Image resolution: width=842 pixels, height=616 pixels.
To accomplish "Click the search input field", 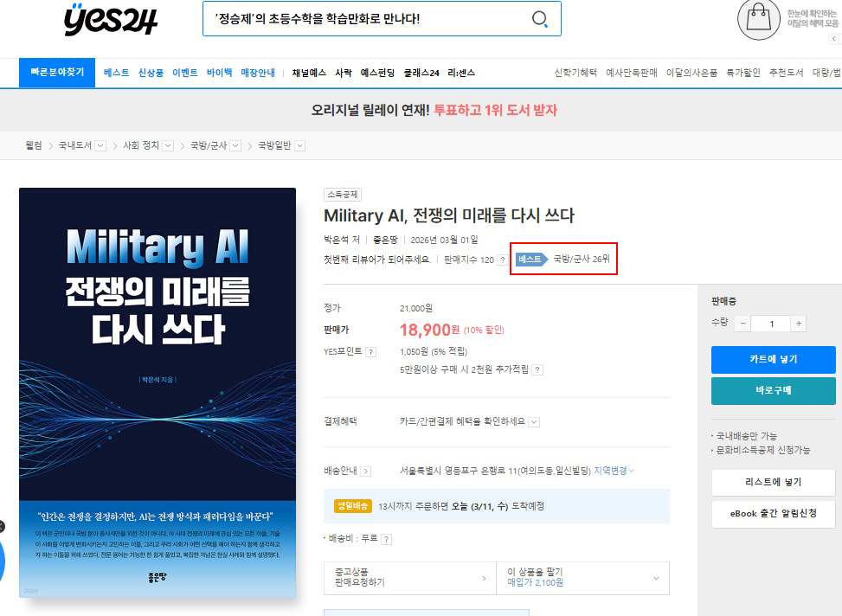I will click(x=363, y=19).
